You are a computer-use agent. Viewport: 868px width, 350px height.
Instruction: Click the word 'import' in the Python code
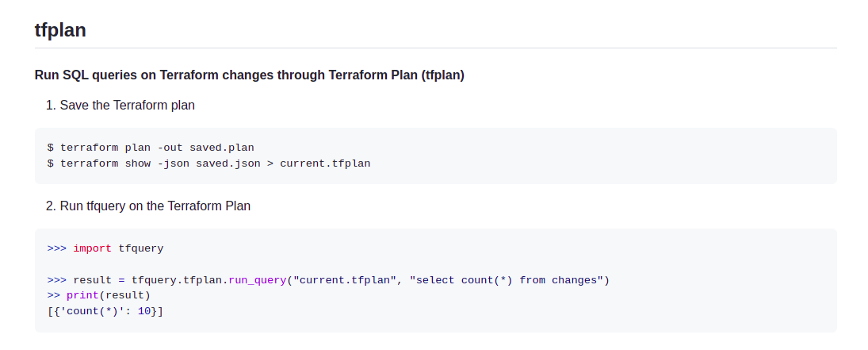click(92, 248)
